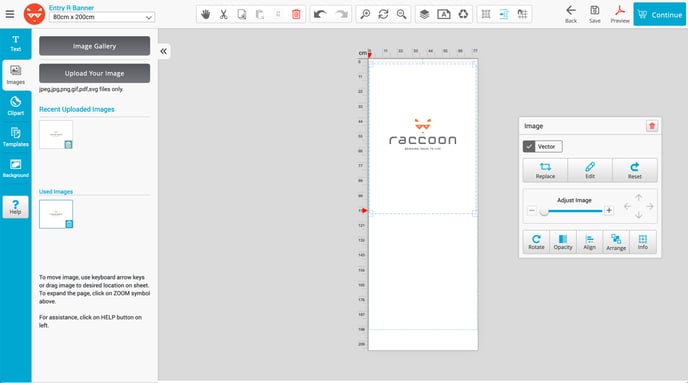This screenshot has width=688, height=383.
Task: Zoom out of the canvas
Action: [x=401, y=14]
